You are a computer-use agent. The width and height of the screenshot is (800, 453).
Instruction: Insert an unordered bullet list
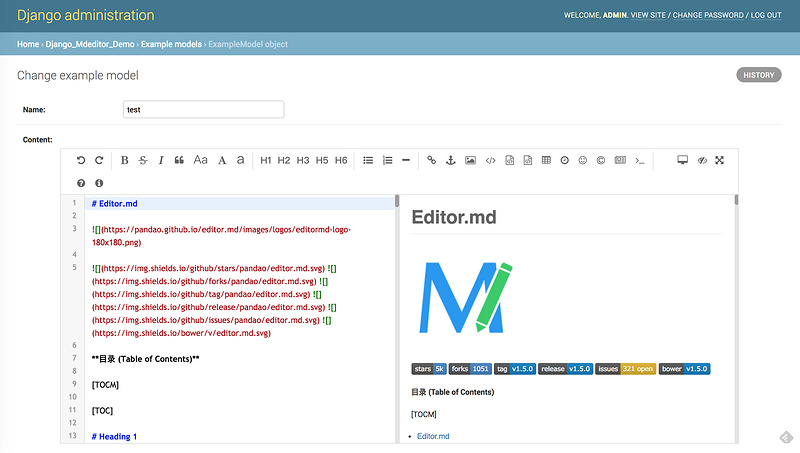click(368, 160)
